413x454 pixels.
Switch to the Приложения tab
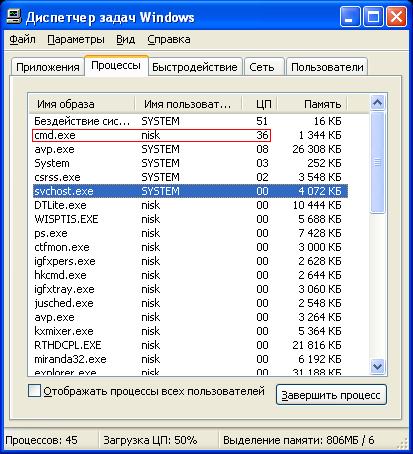point(48,67)
